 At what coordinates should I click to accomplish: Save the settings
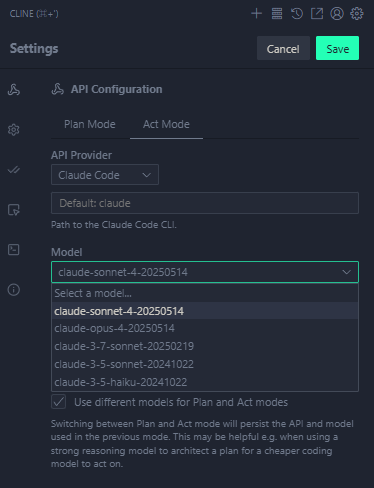click(337, 48)
